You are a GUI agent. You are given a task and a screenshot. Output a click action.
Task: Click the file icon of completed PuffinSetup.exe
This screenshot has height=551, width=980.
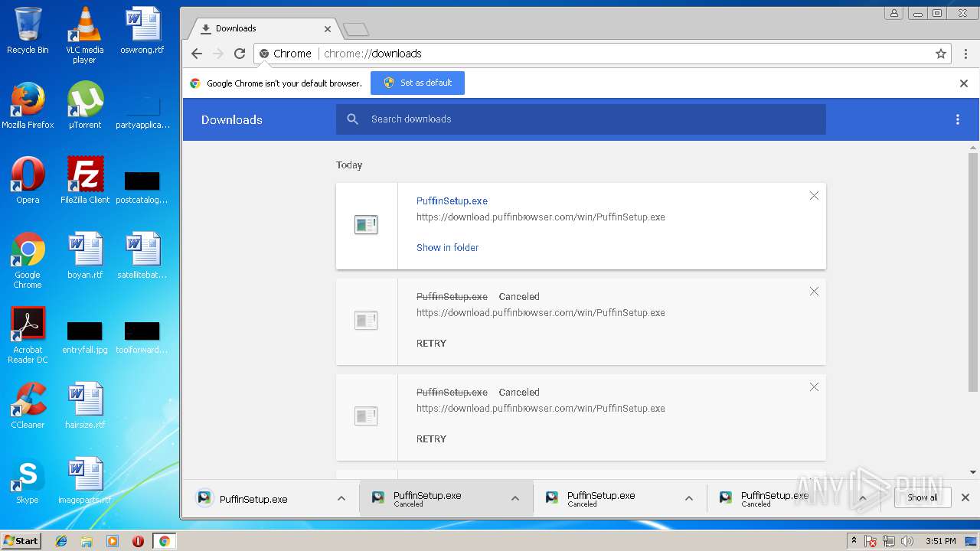pos(366,225)
